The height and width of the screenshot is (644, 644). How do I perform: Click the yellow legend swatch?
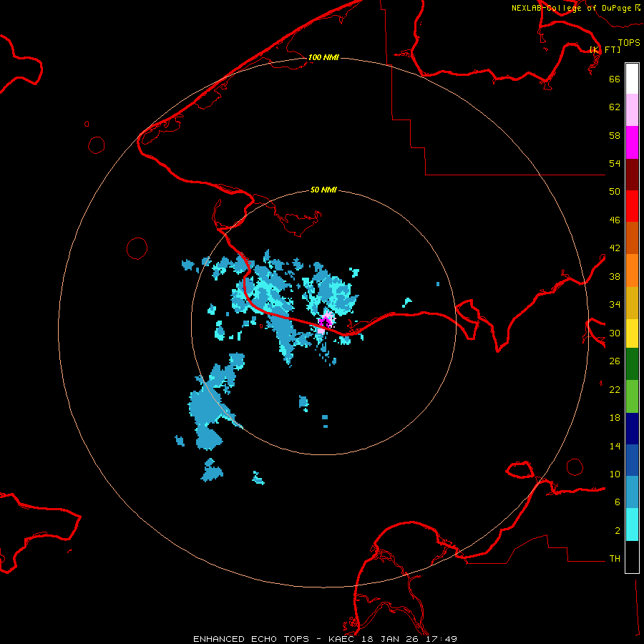[632, 333]
